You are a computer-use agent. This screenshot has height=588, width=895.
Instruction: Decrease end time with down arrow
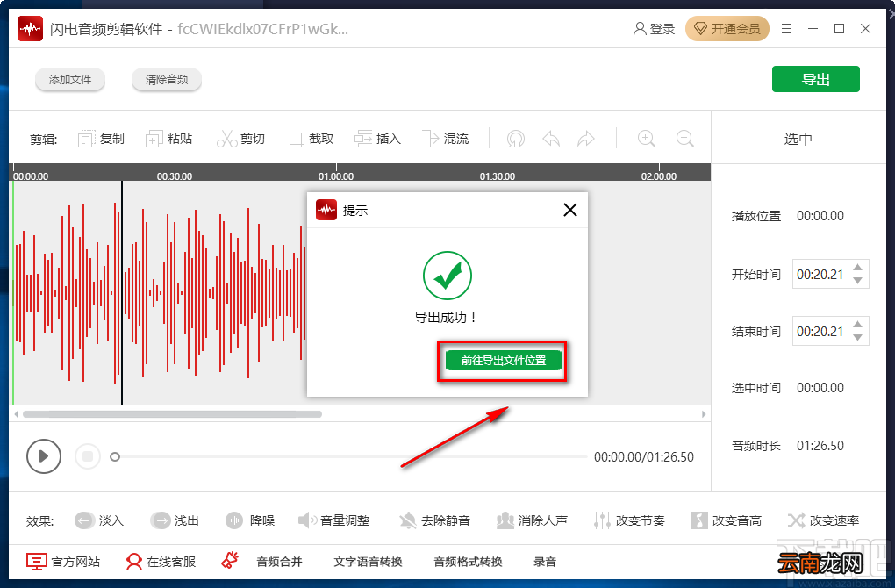coord(857,337)
